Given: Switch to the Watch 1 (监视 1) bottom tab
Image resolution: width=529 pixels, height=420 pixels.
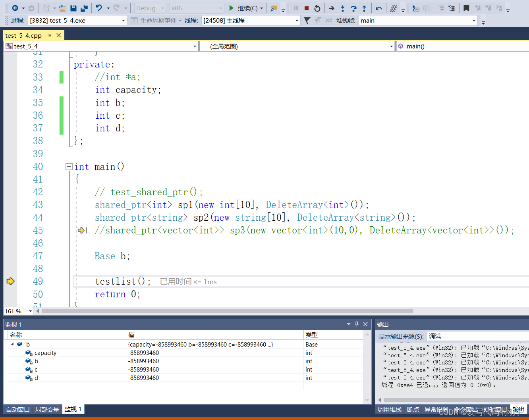Looking at the screenshot, I should tap(73, 409).
